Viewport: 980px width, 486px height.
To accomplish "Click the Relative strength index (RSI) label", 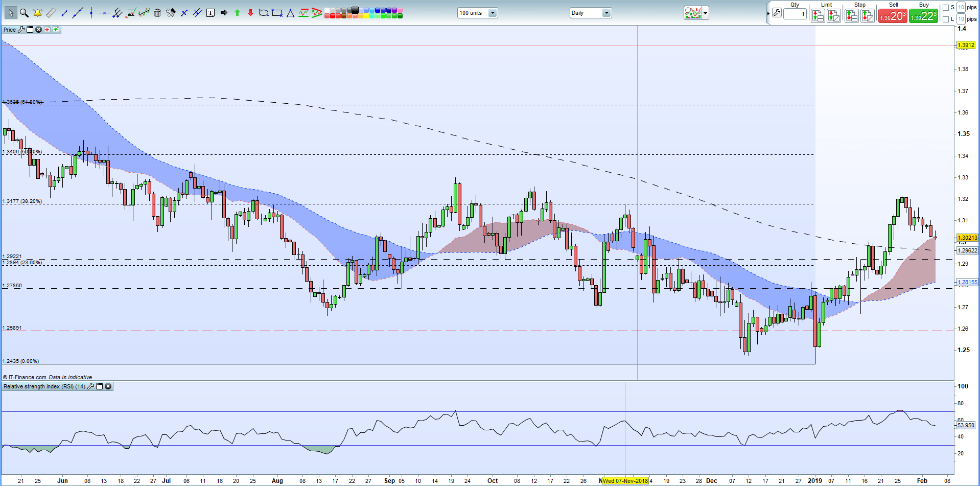I will coord(44,386).
